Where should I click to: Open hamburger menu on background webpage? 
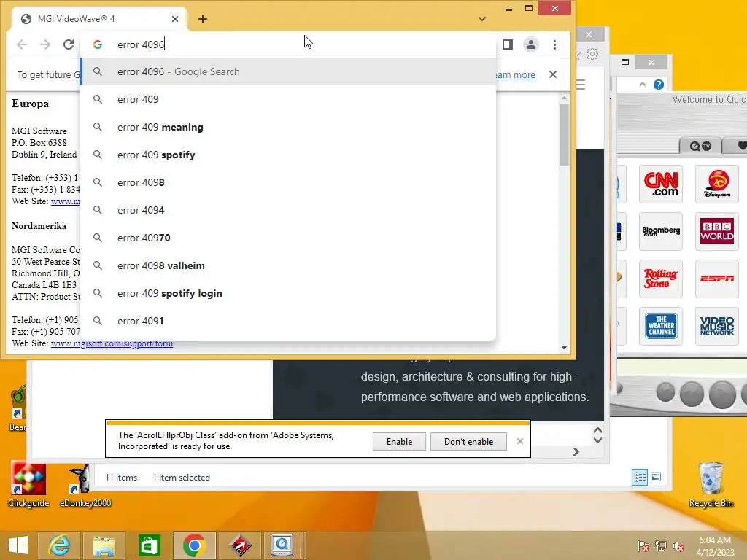(580, 85)
